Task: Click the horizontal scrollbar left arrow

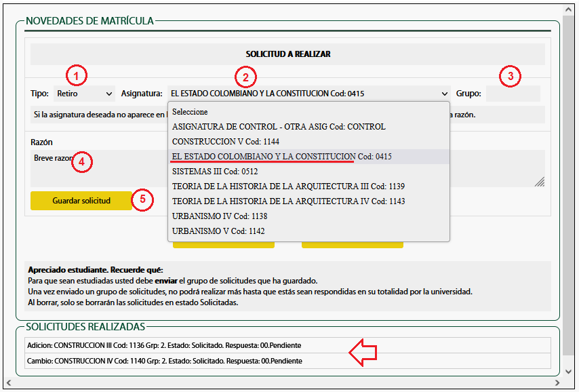Action: (x=9, y=383)
